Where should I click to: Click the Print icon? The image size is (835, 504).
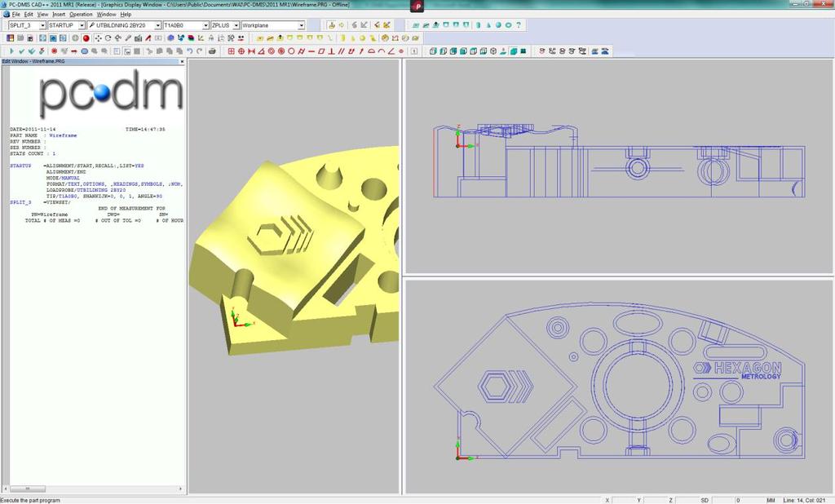click(x=212, y=51)
